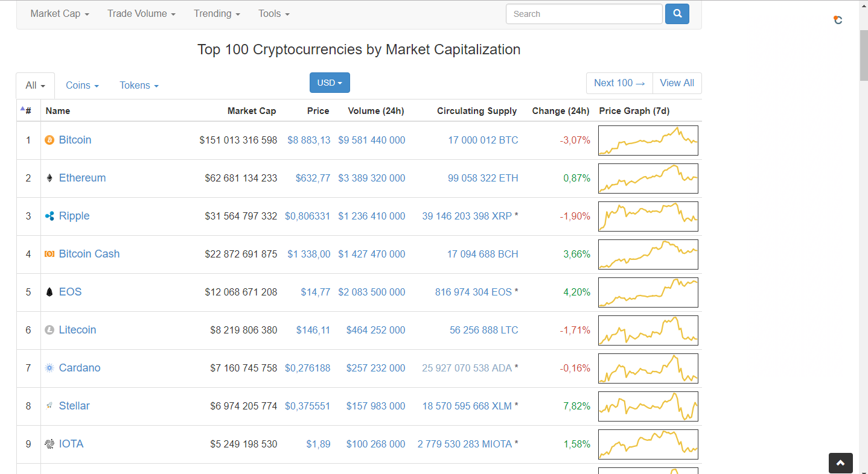868x474 pixels.
Task: Go to Next 100 cryptocurrencies
Action: [x=619, y=83]
